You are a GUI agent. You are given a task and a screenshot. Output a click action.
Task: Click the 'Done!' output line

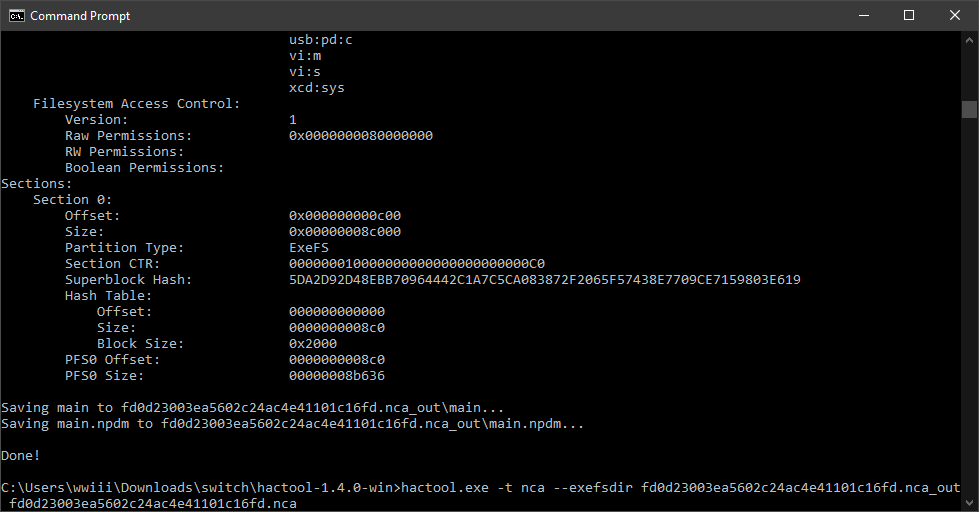pos(21,456)
